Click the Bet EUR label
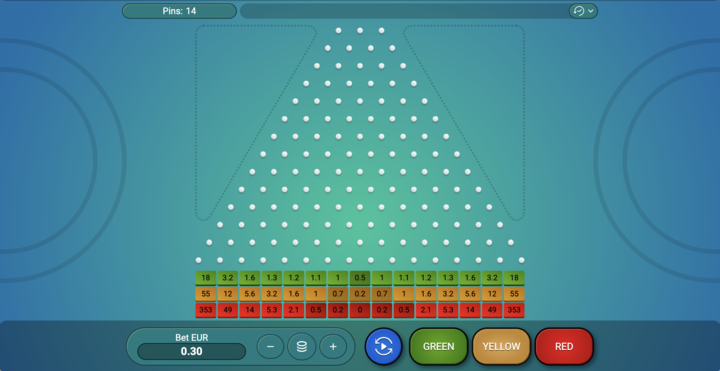Screen dimensions: 720x371 point(191,337)
